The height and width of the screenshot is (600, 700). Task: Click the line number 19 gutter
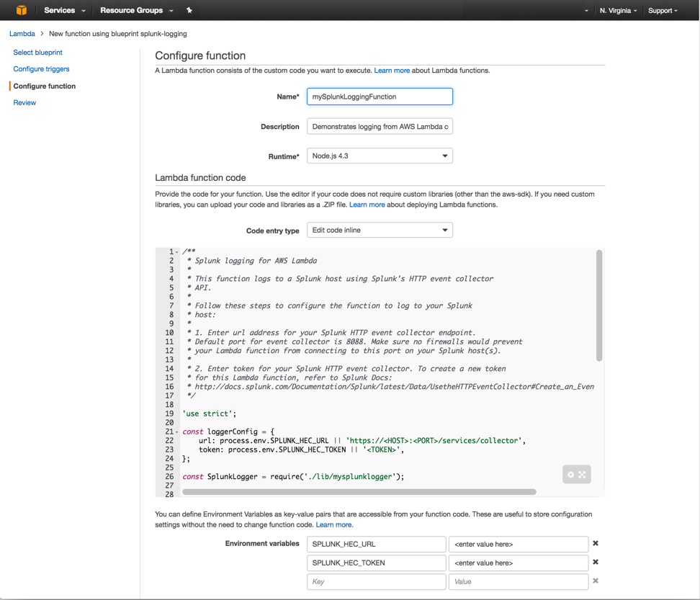[169, 413]
